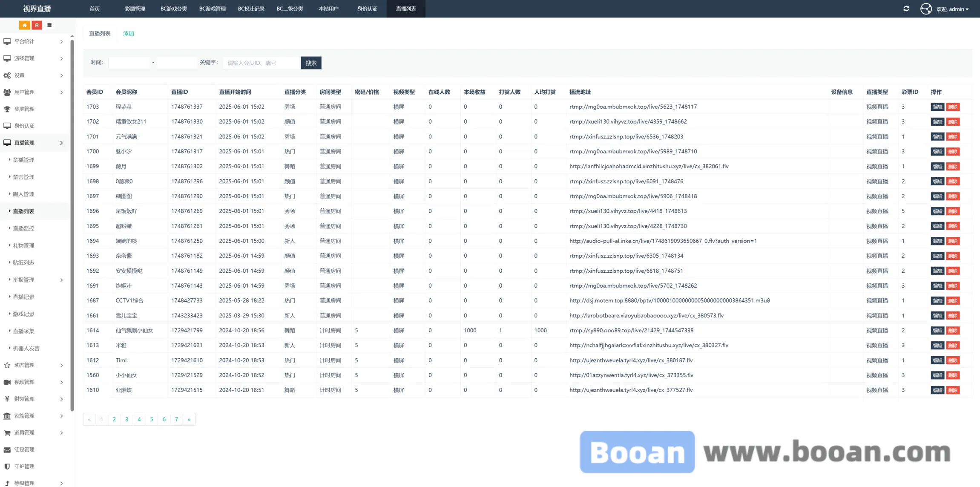Click the admin avatar icon

(925, 9)
